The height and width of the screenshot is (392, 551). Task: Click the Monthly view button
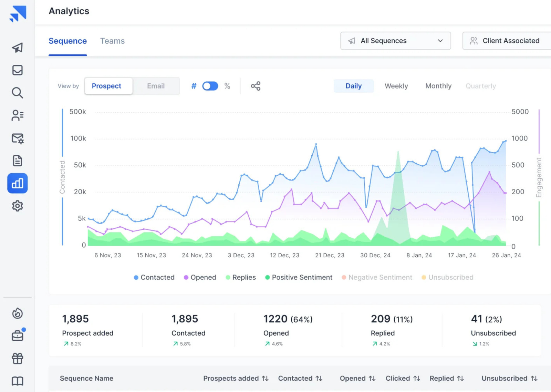click(438, 86)
